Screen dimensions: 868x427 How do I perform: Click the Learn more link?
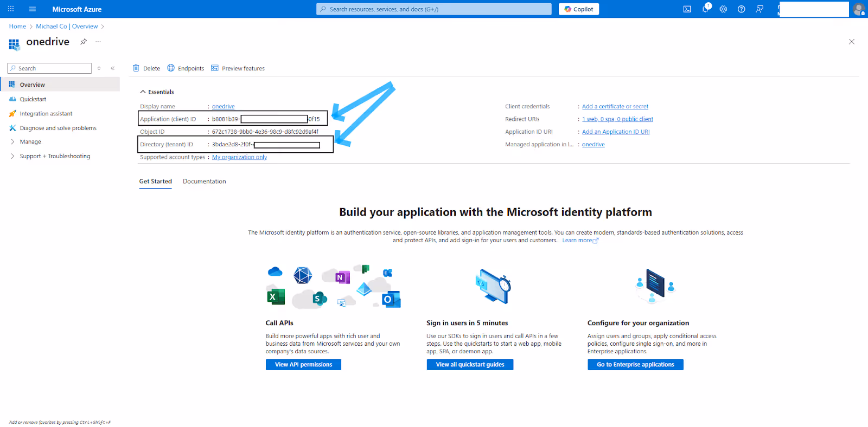pos(580,241)
